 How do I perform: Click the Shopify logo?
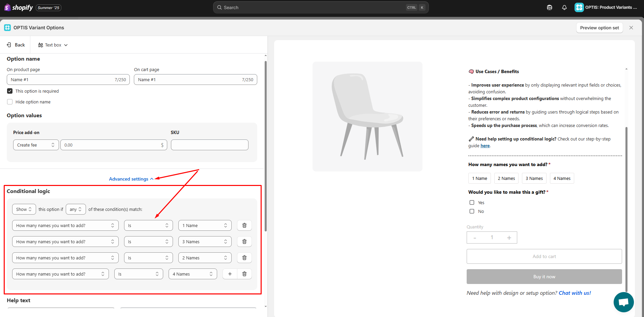(19, 7)
